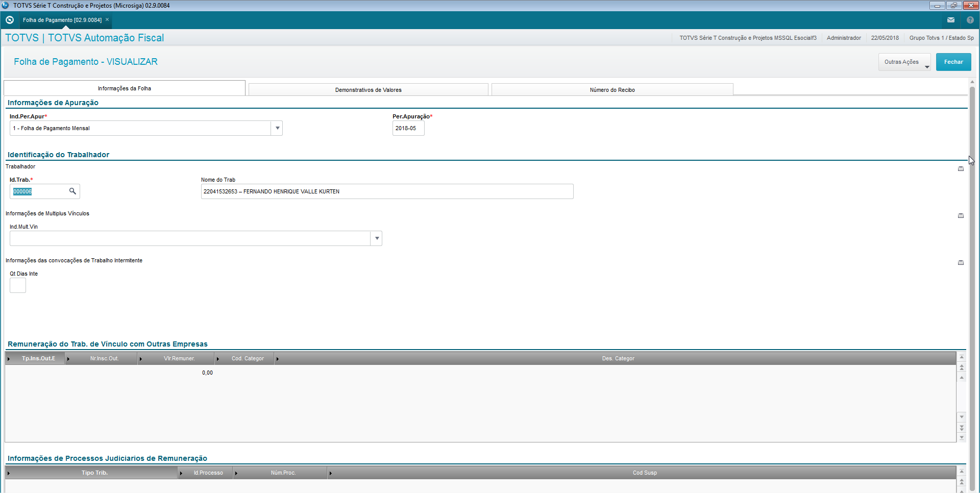Click the Nome do Trab field

(387, 191)
